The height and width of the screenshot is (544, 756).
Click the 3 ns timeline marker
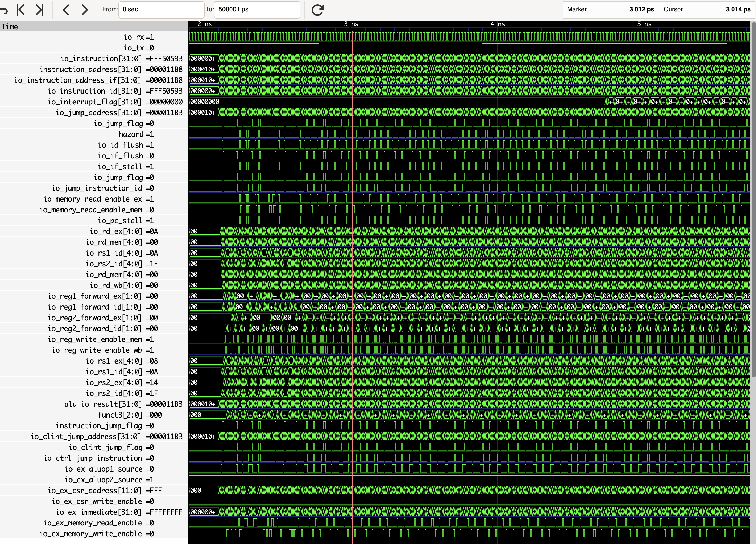coord(351,24)
